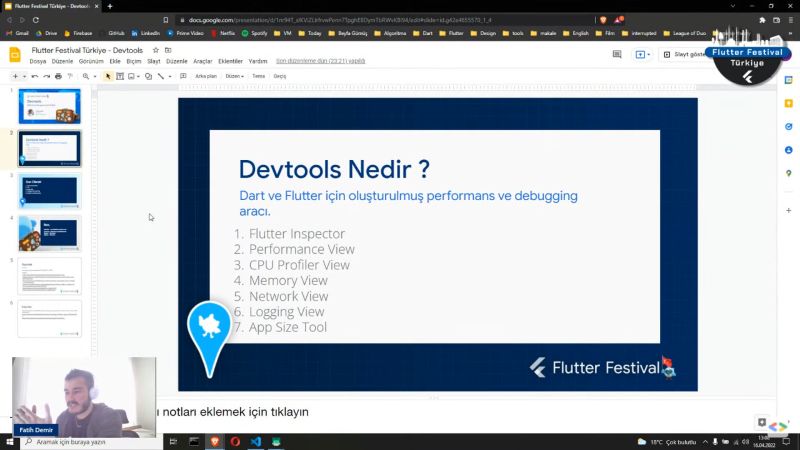Screen dimensions: 800x450
Task: Click the get add-ons plus icon
Action: coord(789,210)
